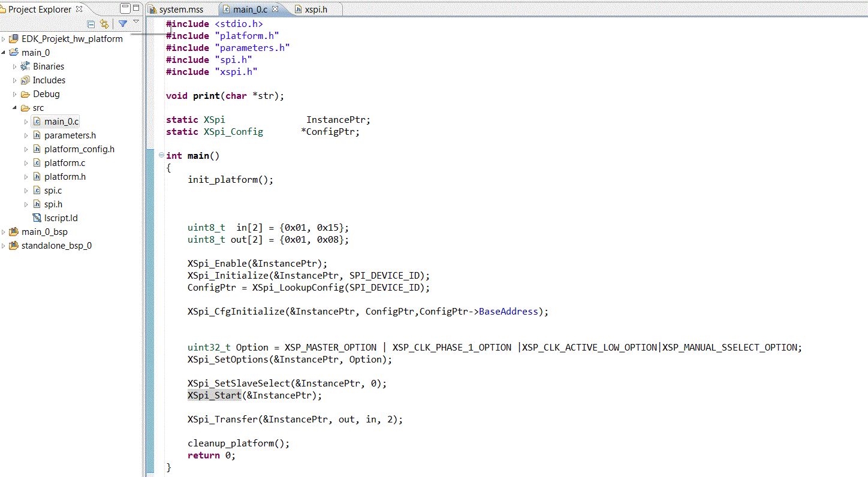The height and width of the screenshot is (477, 868).
Task: Select main_0.c in the Project Explorer tree
Action: 61,122
